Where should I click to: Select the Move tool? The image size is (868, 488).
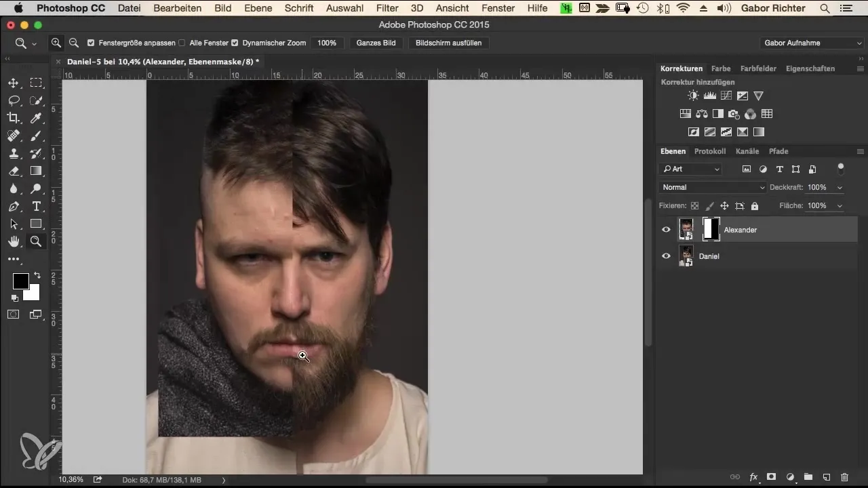(13, 83)
